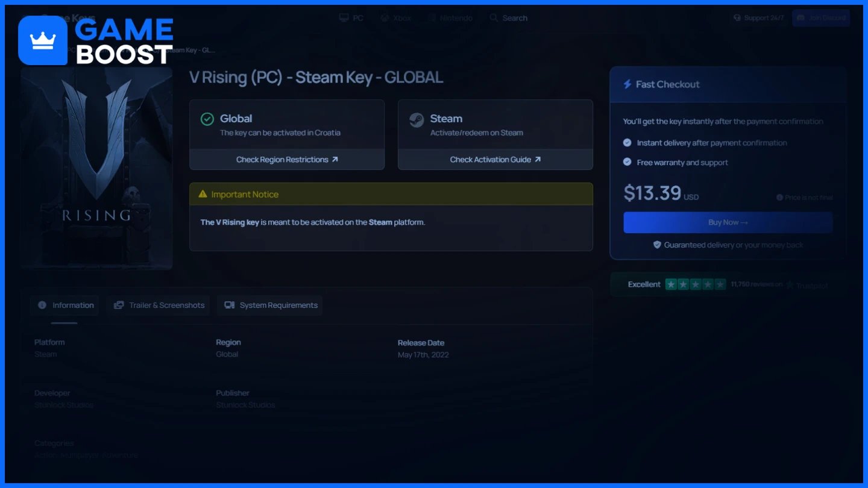
Task: Click the Important Notice warning triangle icon
Action: (203, 195)
